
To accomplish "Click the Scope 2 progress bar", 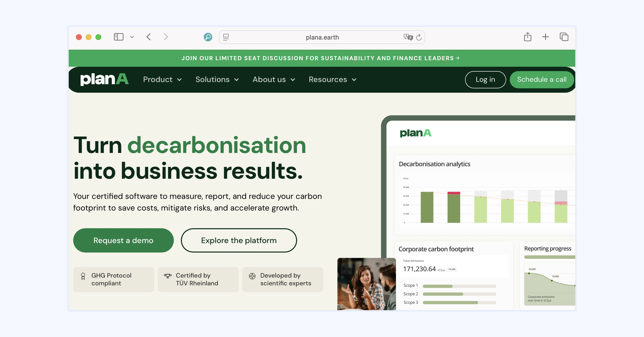I will (x=459, y=294).
